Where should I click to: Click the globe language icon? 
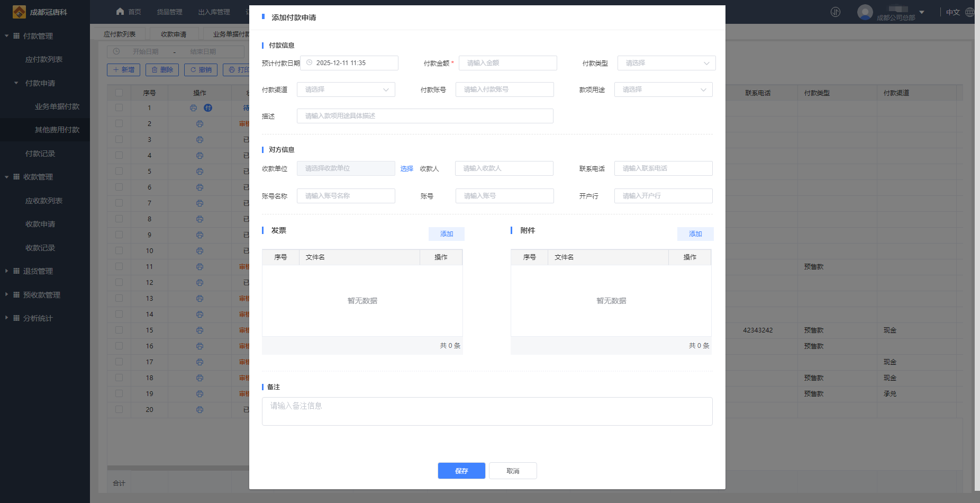pyautogui.click(x=969, y=12)
